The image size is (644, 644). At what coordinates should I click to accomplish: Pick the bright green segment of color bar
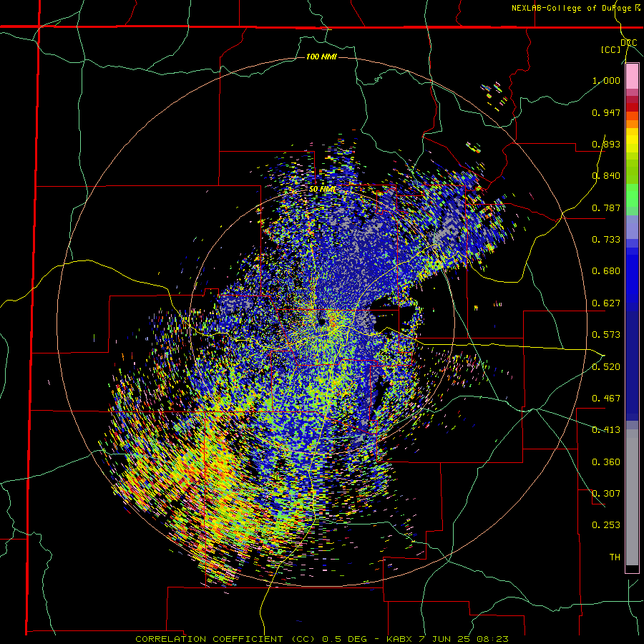click(x=632, y=195)
